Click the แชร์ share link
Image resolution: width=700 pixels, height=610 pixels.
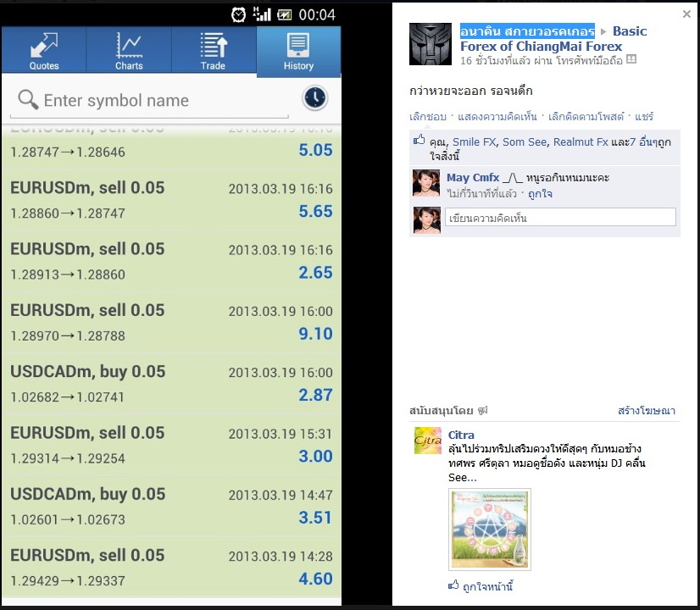point(644,117)
